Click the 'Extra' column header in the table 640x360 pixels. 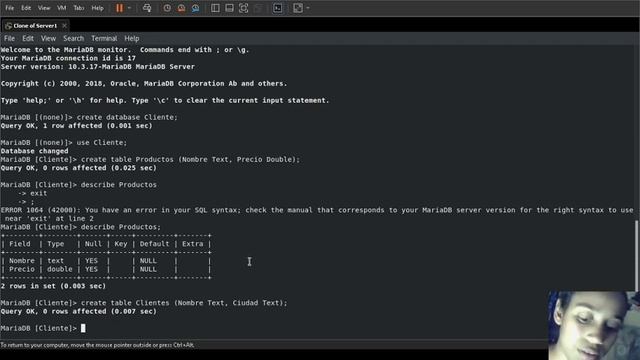click(193, 244)
